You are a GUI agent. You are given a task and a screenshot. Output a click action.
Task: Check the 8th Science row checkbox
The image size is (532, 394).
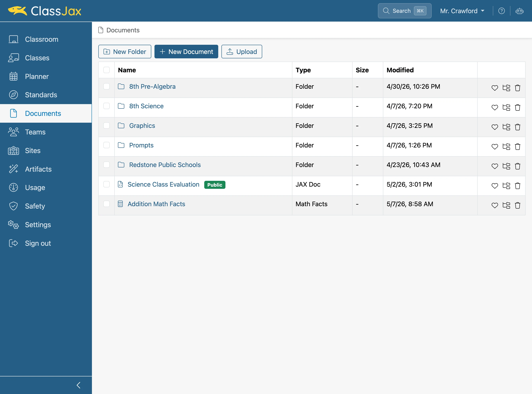(x=106, y=106)
